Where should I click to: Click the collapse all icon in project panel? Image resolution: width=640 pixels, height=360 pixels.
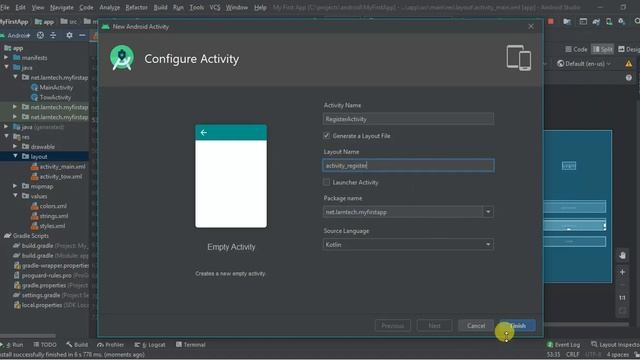point(53,36)
